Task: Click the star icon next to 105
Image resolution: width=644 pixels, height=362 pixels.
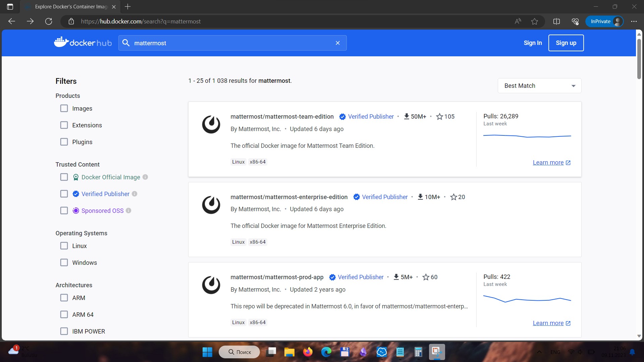Action: click(x=439, y=116)
